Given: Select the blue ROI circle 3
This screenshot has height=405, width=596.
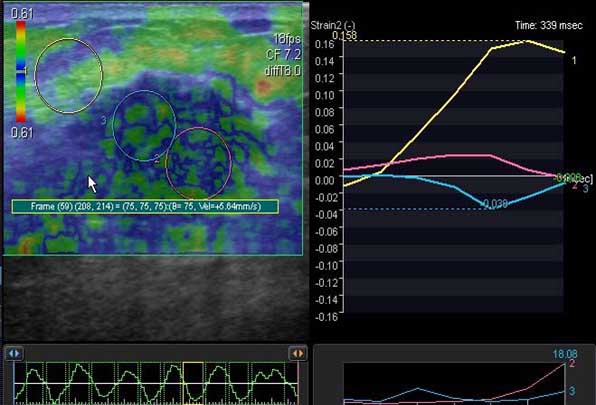Looking at the screenshot, I should pyautogui.click(x=144, y=126).
